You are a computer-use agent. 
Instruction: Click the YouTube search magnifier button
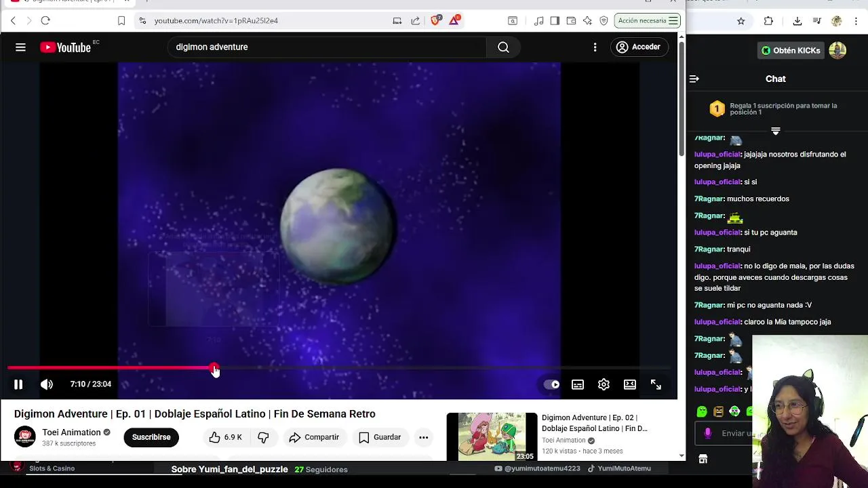point(503,47)
